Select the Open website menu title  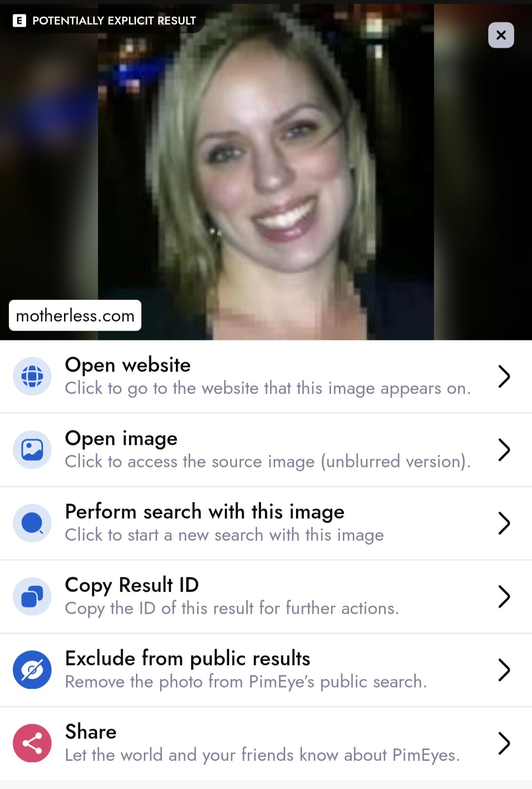tap(128, 365)
